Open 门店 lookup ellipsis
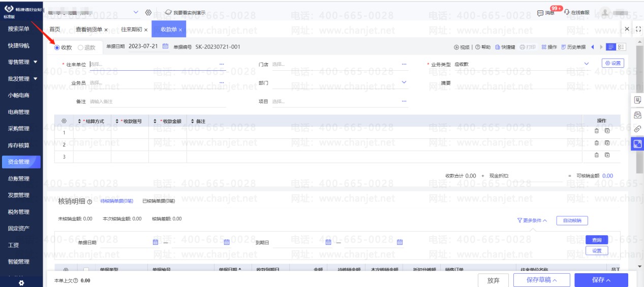644x287 pixels. [x=404, y=64]
